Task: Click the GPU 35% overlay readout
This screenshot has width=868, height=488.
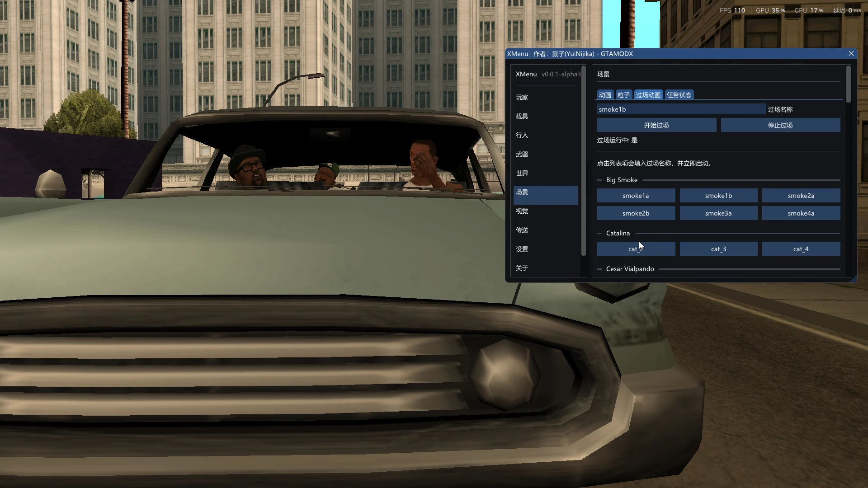Action: 770,10
